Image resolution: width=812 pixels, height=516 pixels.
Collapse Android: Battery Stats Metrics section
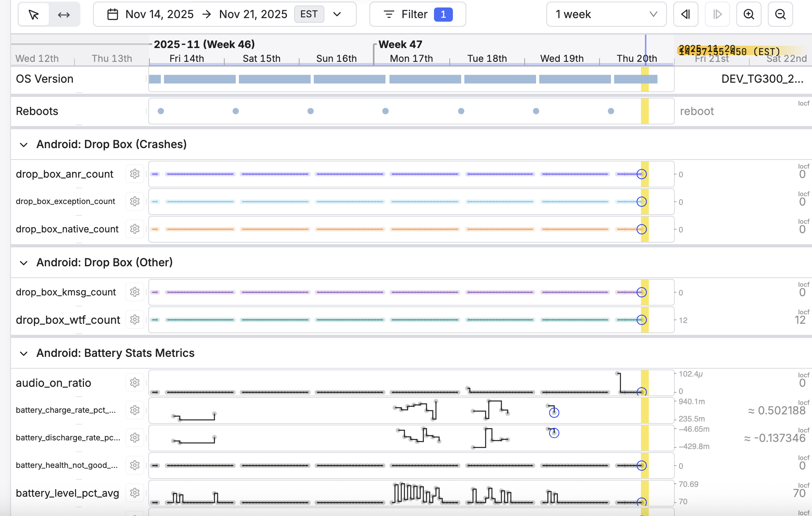[24, 353]
